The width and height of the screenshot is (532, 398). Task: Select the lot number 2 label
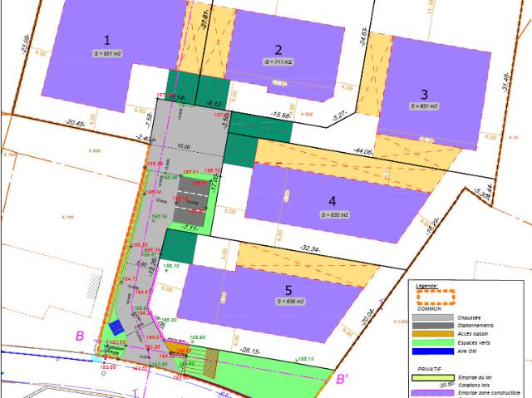(278, 50)
